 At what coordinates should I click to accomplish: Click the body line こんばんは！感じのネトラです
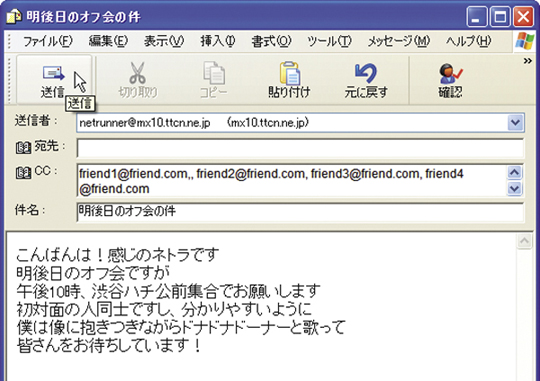[117, 255]
